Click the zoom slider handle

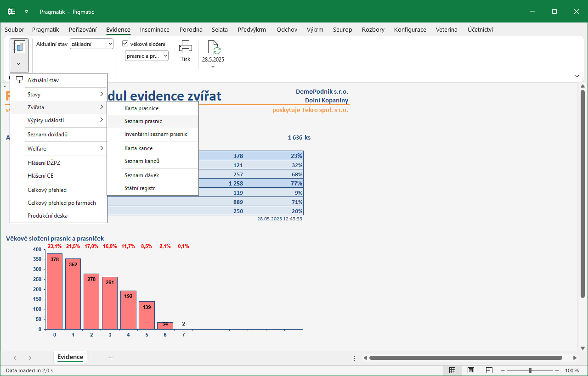pos(530,370)
